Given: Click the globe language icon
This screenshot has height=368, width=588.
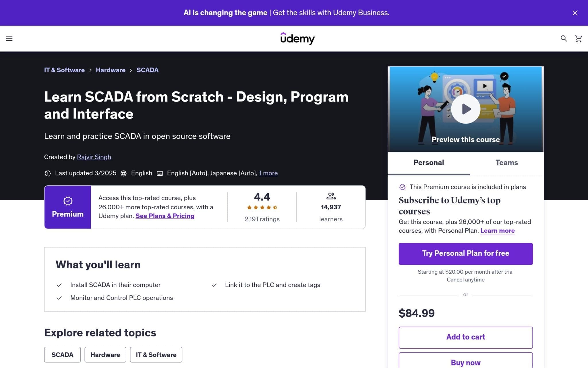Looking at the screenshot, I should [123, 173].
